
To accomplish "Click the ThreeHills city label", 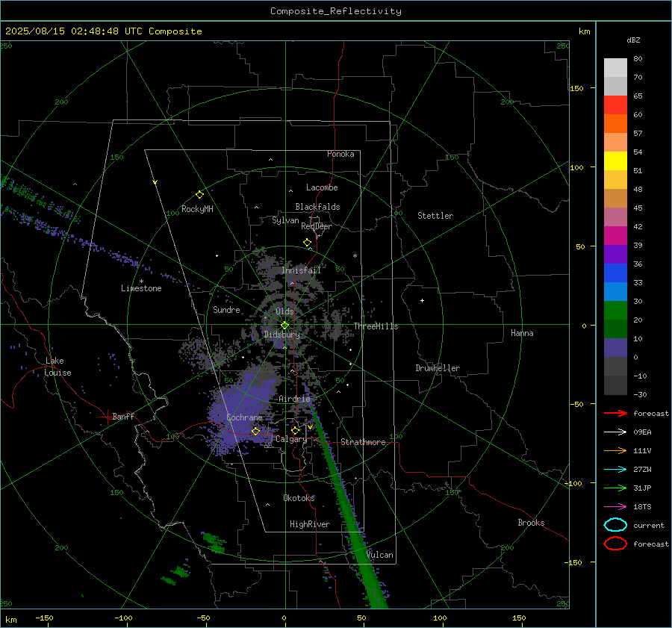I will click(x=376, y=326).
